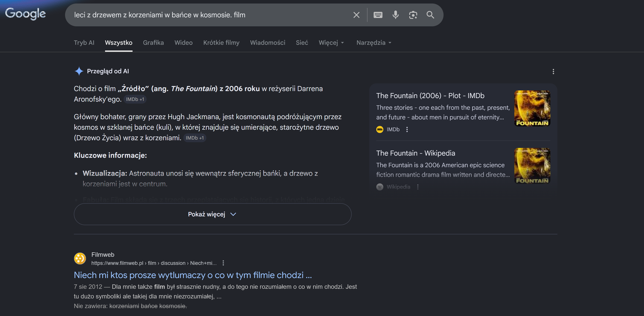This screenshot has width=644, height=316.
Task: Click the Google logo
Action: click(25, 13)
